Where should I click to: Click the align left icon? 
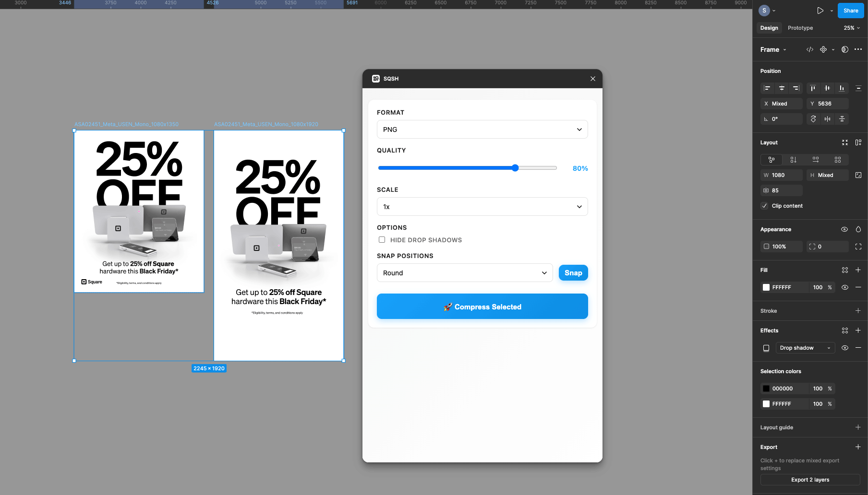[x=767, y=88]
